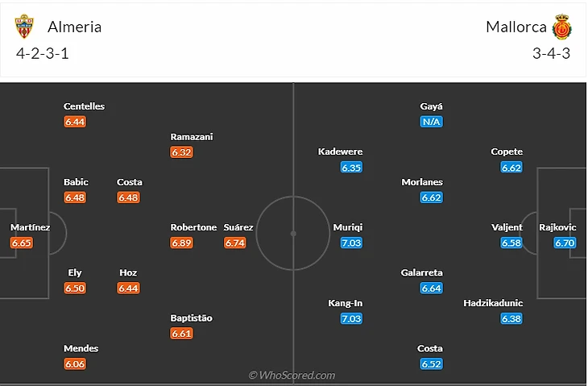This screenshot has width=588, height=386.
Task: Click Galarreta's 6.64 rating badge
Action: (x=431, y=288)
